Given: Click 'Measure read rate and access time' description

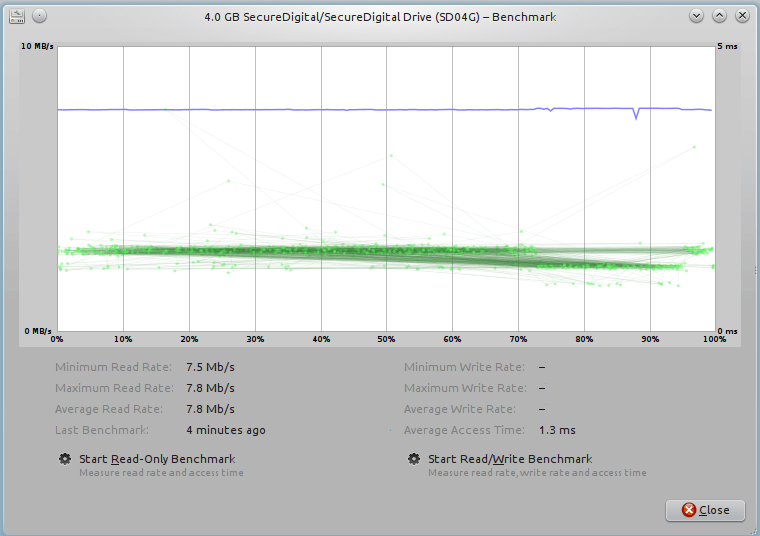Looking at the screenshot, I should (161, 473).
